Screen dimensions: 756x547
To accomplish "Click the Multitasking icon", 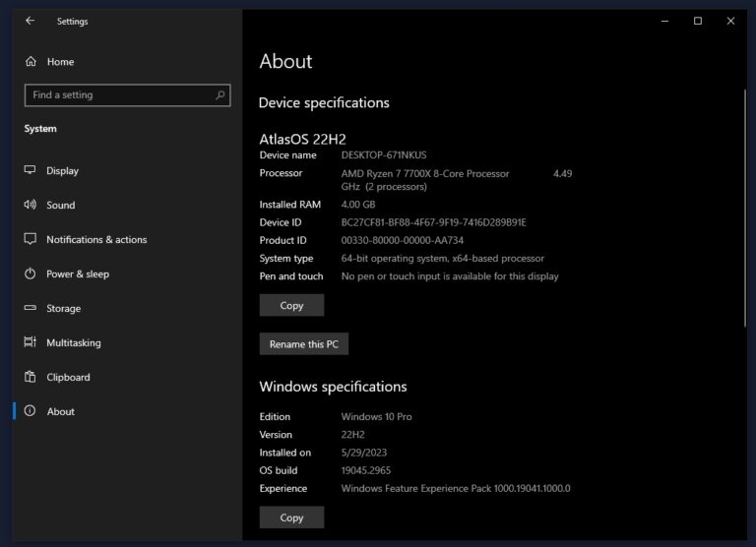I will point(30,342).
